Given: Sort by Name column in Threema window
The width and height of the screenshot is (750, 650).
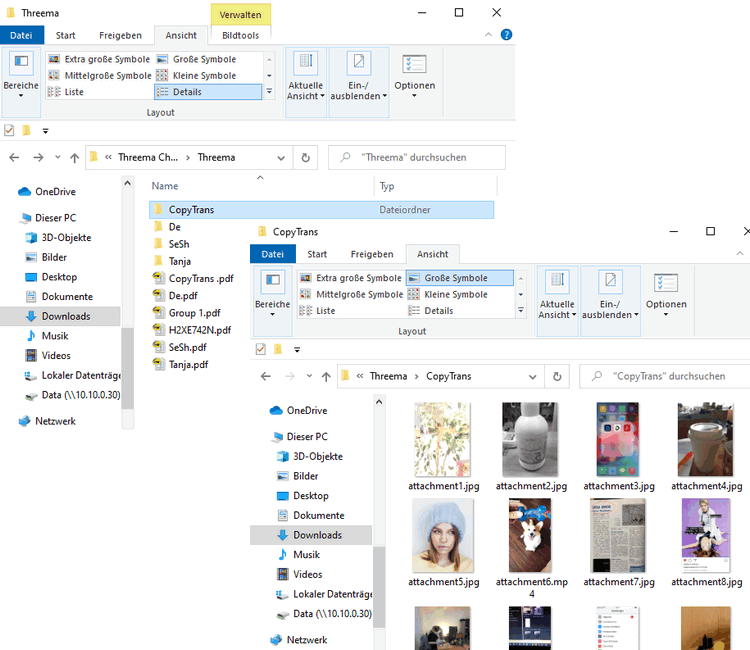Looking at the screenshot, I should (x=165, y=186).
